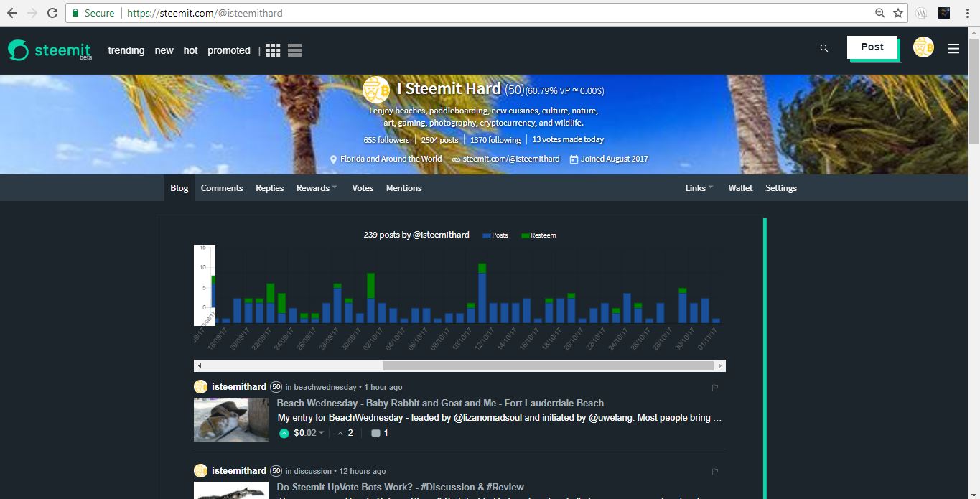
Task: Open the Settings tab
Action: pyautogui.click(x=781, y=188)
